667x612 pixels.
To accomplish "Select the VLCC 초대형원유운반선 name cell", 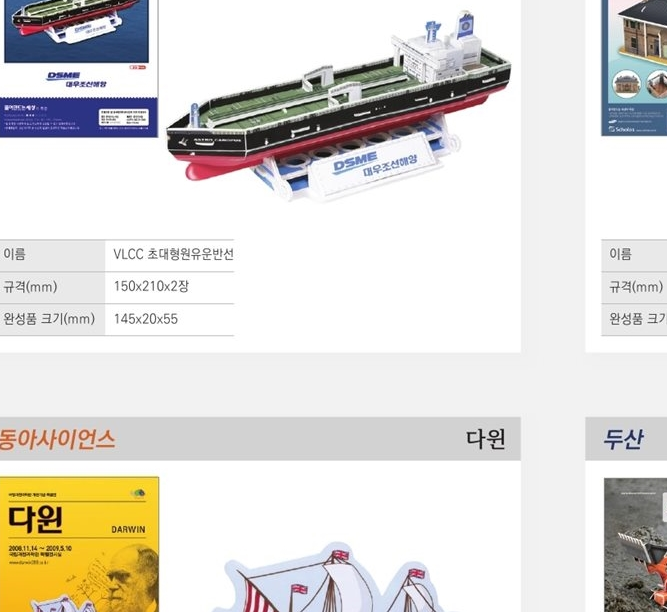I will pos(170,254).
